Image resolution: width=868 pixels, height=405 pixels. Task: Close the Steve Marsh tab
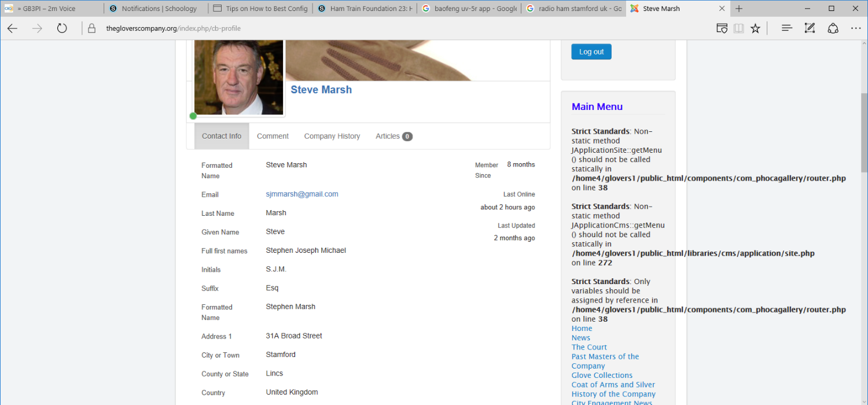pos(722,9)
